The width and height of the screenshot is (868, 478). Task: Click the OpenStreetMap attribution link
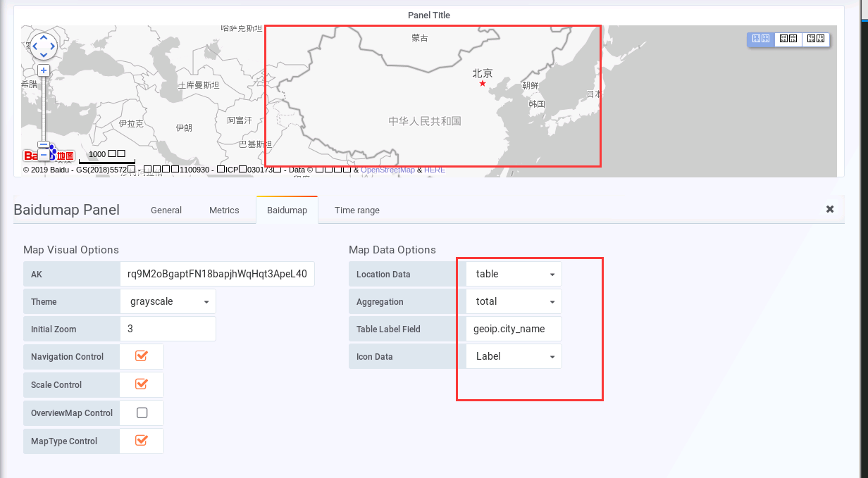(x=386, y=170)
